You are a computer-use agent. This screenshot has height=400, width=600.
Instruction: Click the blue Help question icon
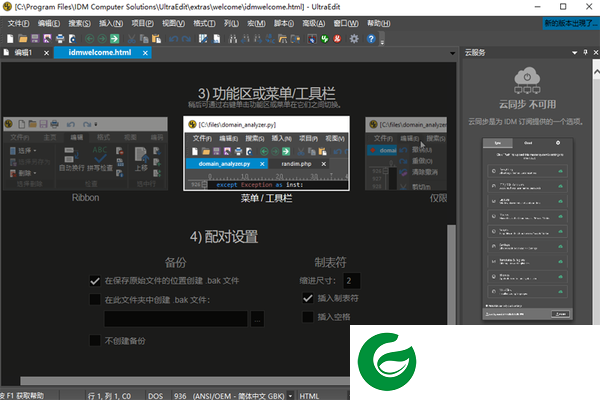tap(371, 39)
